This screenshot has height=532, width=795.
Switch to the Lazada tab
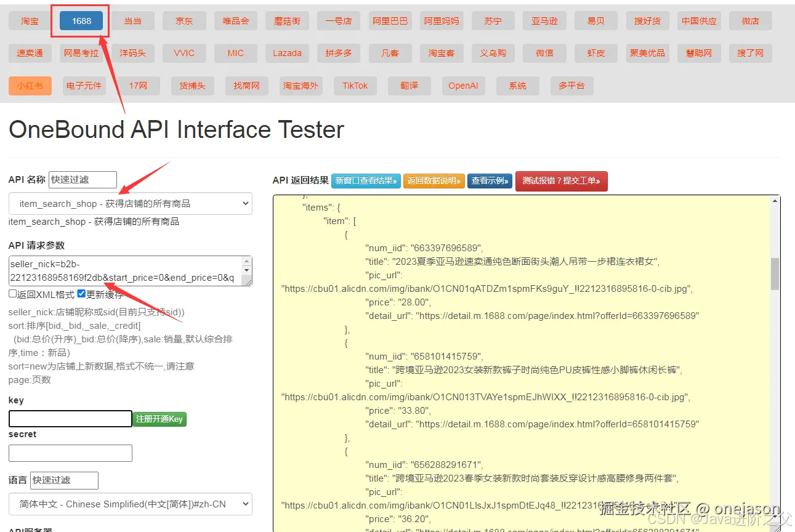point(287,53)
